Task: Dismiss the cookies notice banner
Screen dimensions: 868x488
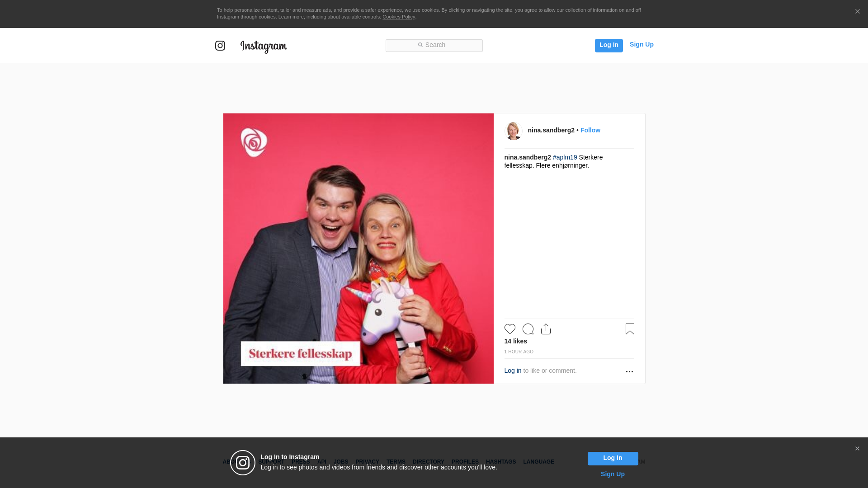Action: (x=857, y=11)
